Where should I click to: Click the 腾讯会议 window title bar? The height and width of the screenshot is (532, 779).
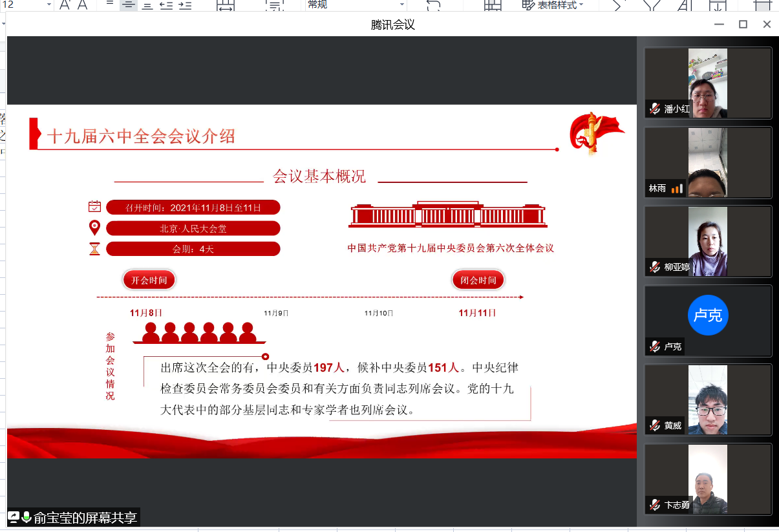pos(392,25)
